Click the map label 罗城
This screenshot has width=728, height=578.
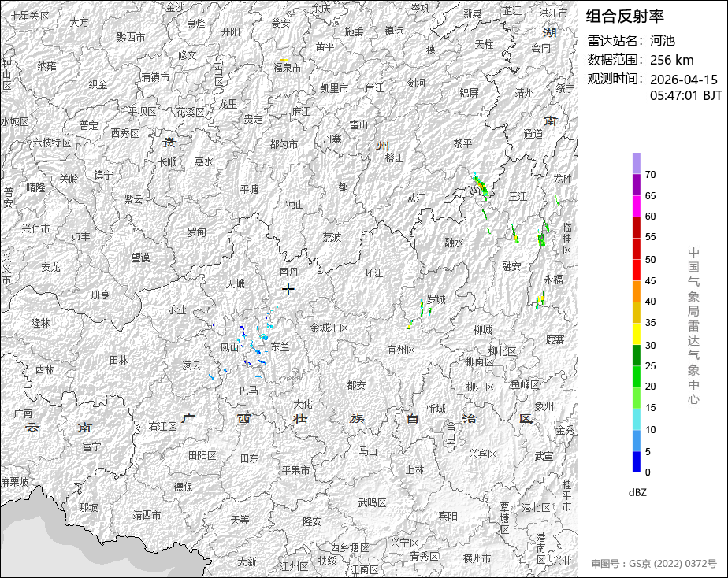(x=436, y=300)
